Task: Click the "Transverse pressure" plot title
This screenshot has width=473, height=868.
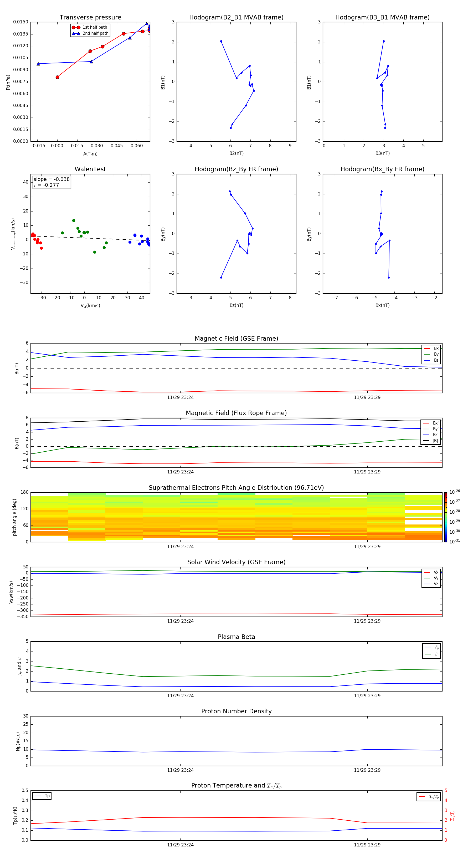Action: (x=90, y=17)
